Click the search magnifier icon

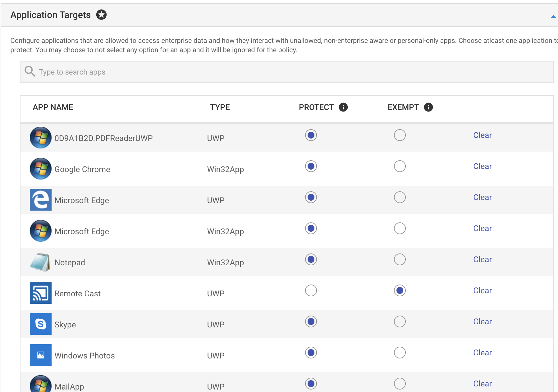pos(30,71)
